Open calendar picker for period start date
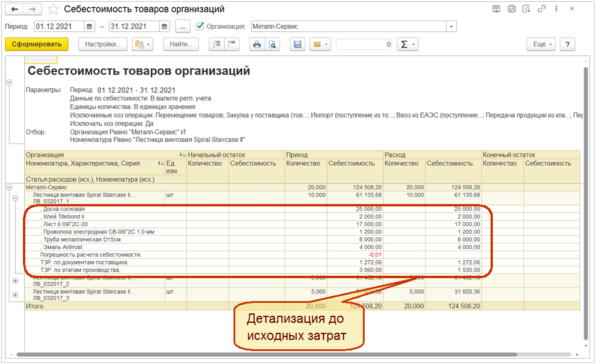The width and height of the screenshot is (597, 364). point(89,26)
